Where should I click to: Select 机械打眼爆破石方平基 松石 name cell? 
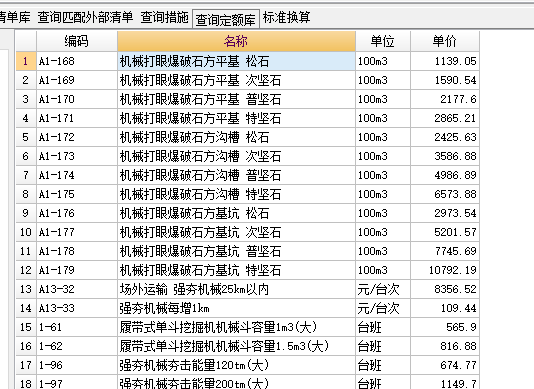[x=236, y=61]
